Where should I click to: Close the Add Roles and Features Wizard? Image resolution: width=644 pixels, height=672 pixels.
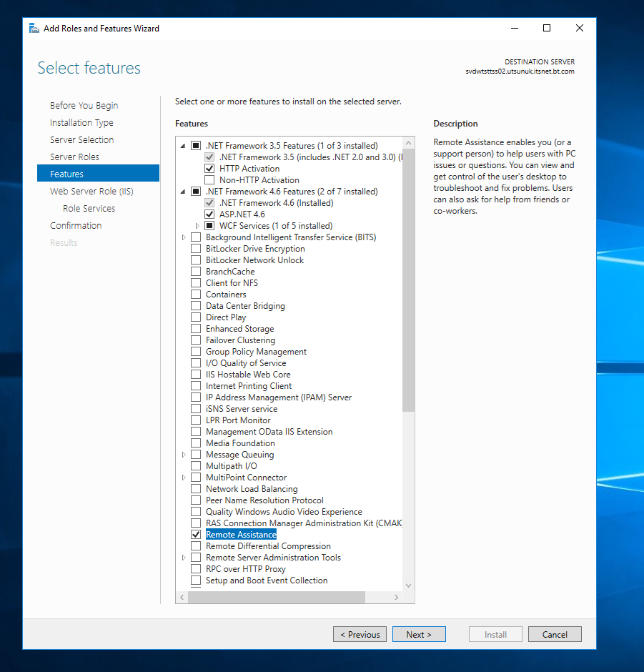tap(580, 29)
